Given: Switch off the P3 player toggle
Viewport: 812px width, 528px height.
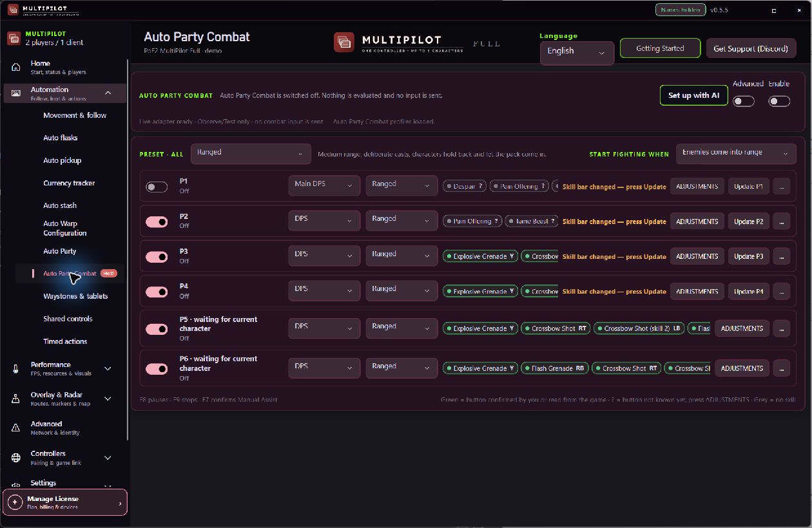Looking at the screenshot, I should (x=157, y=257).
